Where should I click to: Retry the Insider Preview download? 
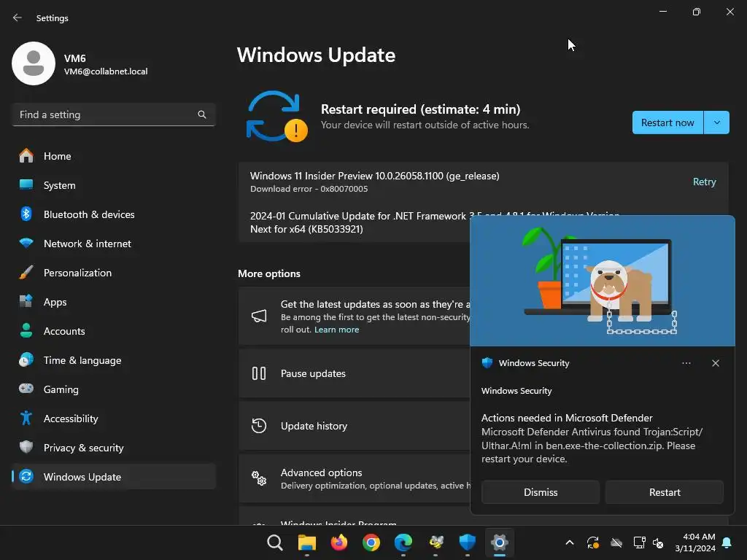(704, 182)
